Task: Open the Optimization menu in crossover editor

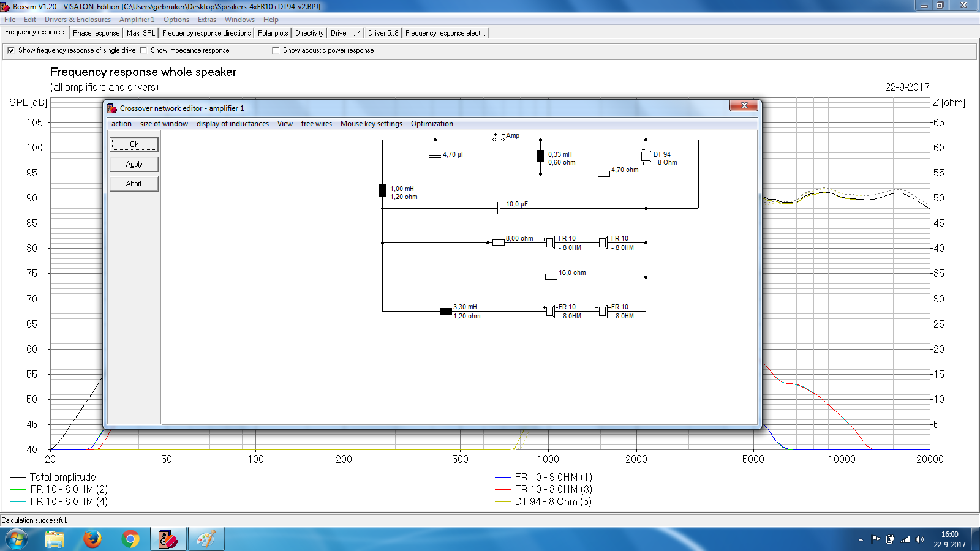Action: [432, 124]
